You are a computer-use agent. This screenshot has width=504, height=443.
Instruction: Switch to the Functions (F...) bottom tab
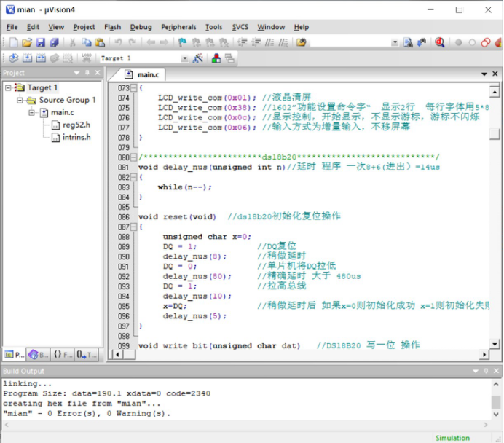pyautogui.click(x=63, y=355)
